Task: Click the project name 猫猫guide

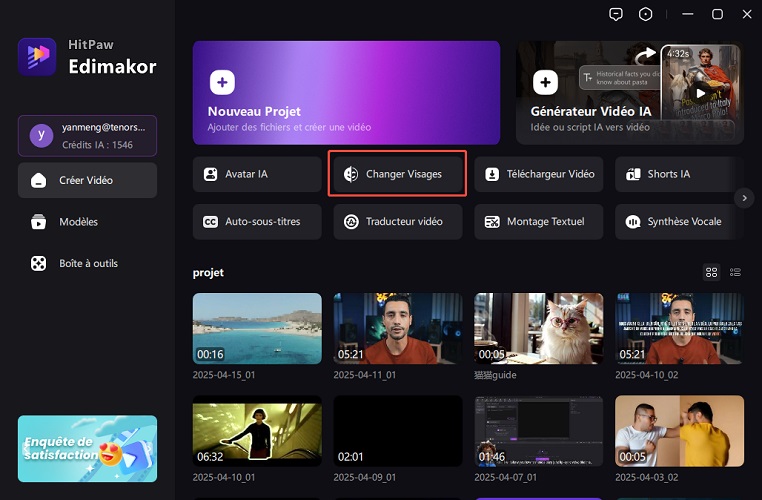Action: [496, 375]
